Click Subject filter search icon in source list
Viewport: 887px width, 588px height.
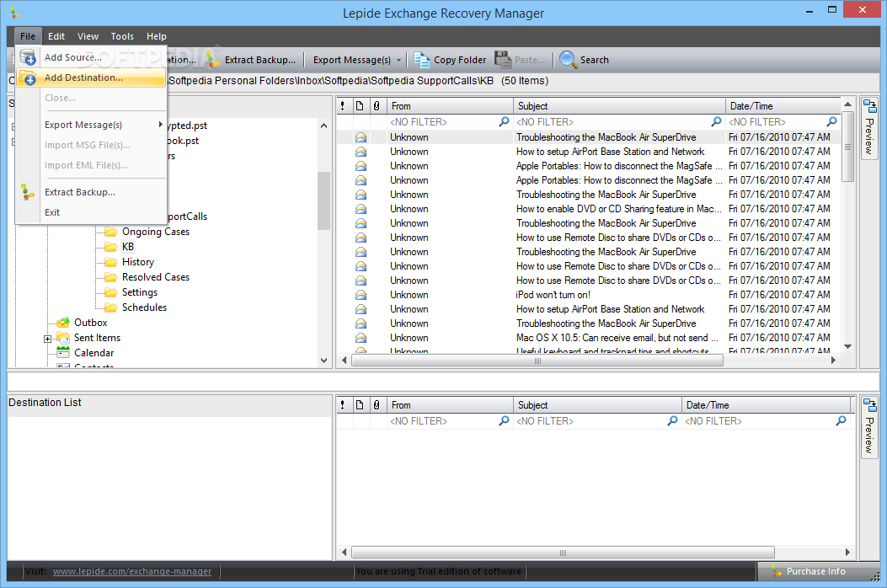[x=716, y=121]
